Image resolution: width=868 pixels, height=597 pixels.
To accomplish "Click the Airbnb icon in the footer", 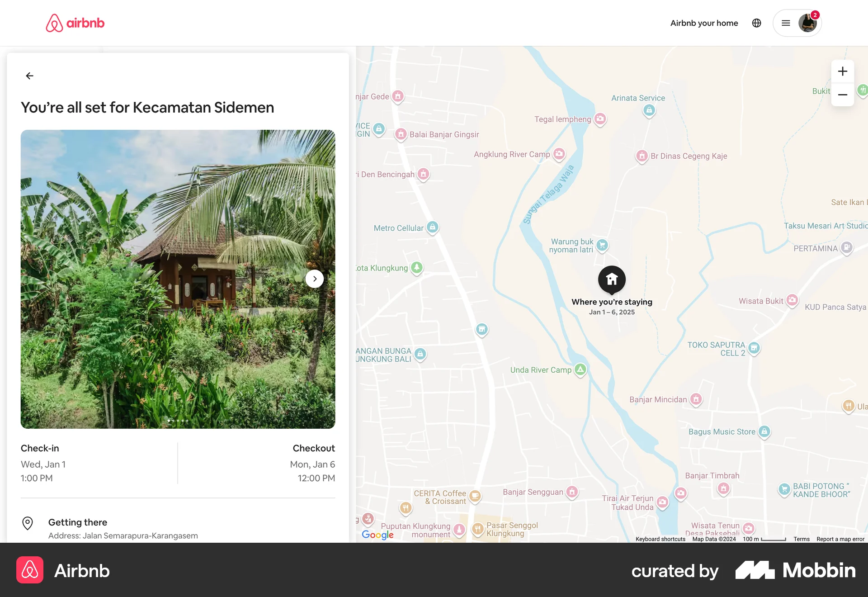I will (x=29, y=570).
